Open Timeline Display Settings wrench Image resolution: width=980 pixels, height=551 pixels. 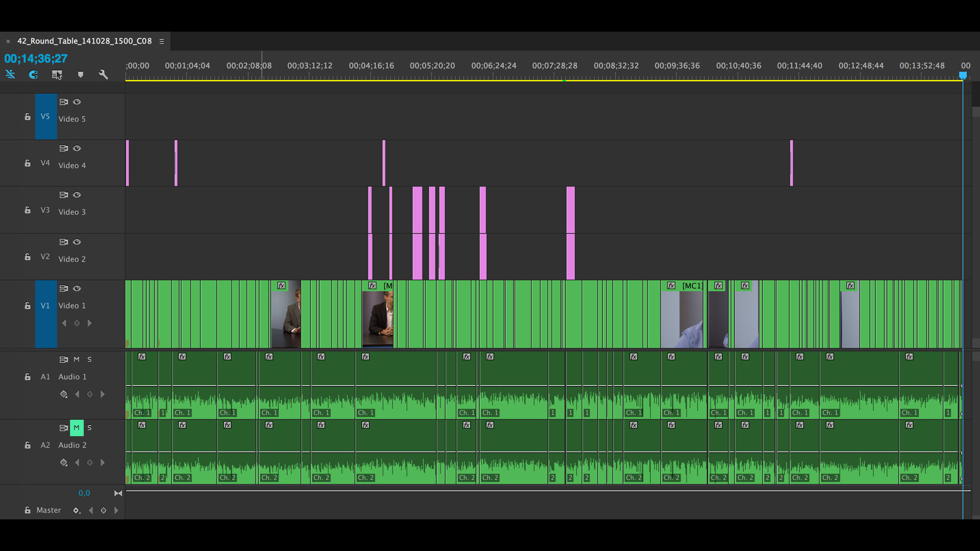tap(103, 74)
